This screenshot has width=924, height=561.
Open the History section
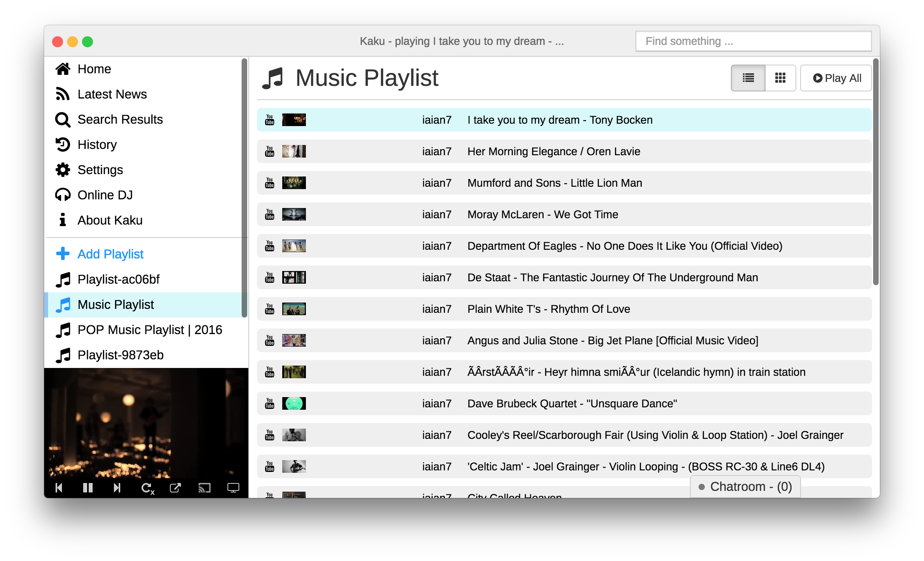coord(97,145)
